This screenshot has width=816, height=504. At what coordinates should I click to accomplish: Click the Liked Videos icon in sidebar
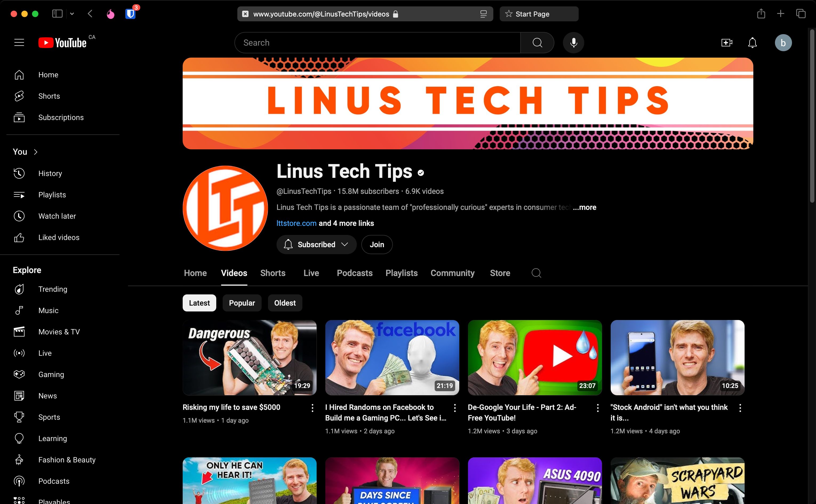coord(19,237)
